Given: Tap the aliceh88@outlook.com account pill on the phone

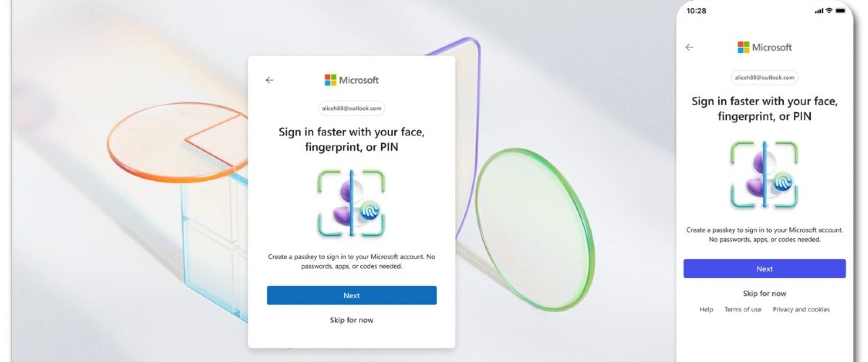Looking at the screenshot, I should point(765,77).
